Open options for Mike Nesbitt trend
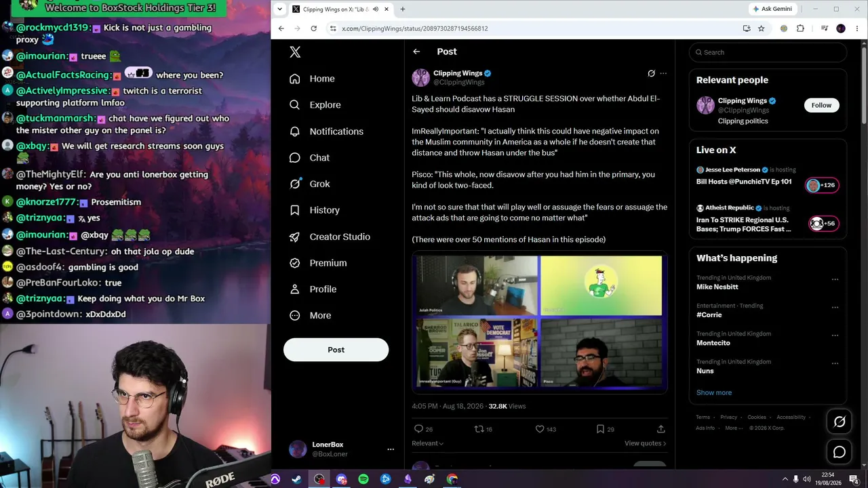This screenshot has height=488, width=868. [x=835, y=279]
